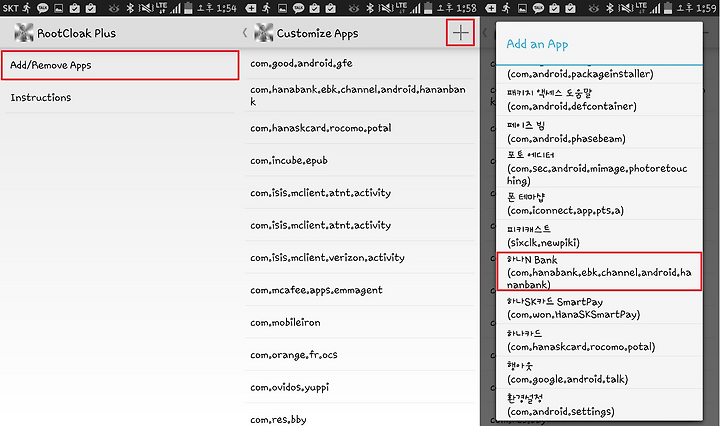
Task: Select com.mcafee.apps.emmagent entry
Action: click(x=360, y=290)
